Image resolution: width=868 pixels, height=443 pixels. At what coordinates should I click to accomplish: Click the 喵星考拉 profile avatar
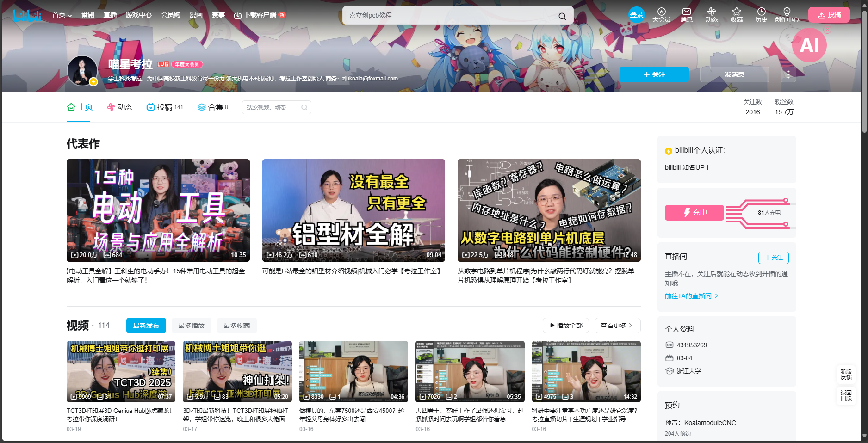point(82,71)
